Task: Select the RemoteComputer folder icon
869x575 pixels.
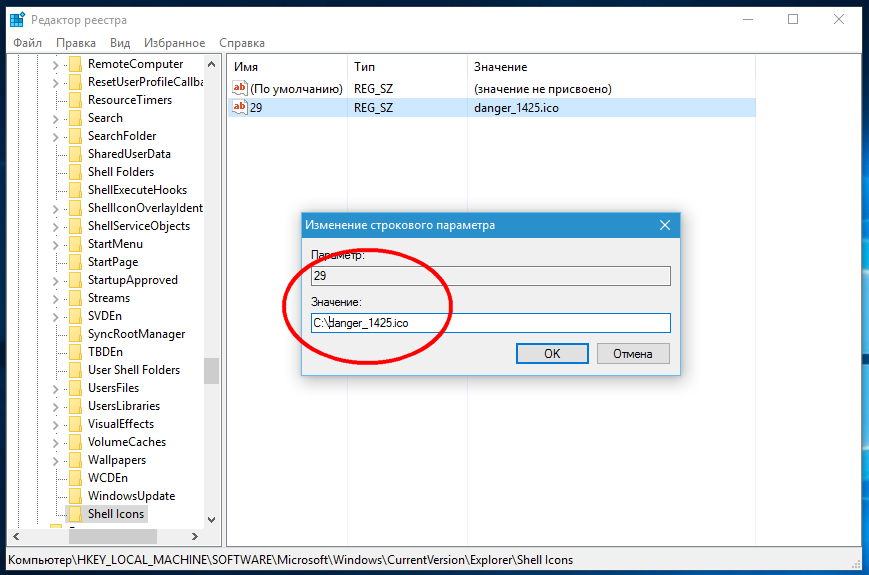Action: coord(75,64)
